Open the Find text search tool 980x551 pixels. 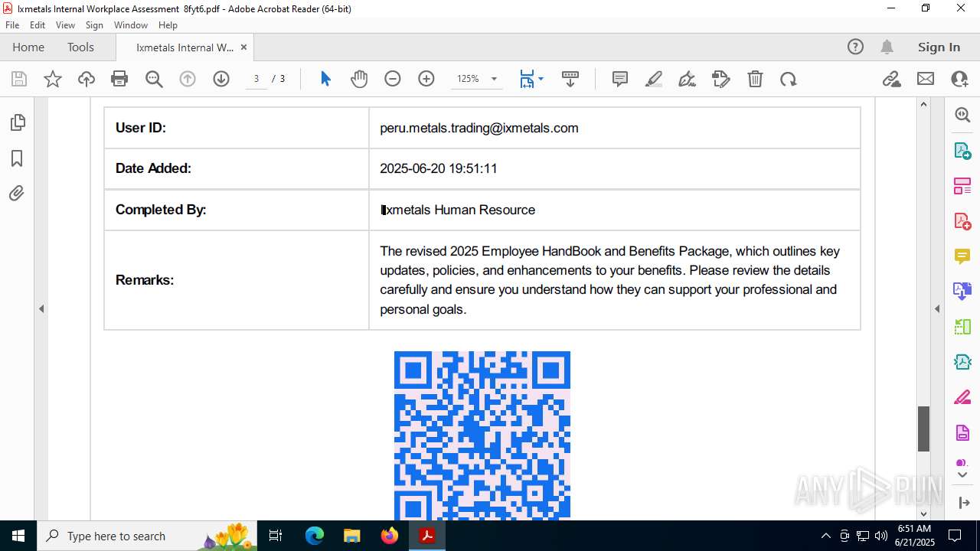point(154,79)
